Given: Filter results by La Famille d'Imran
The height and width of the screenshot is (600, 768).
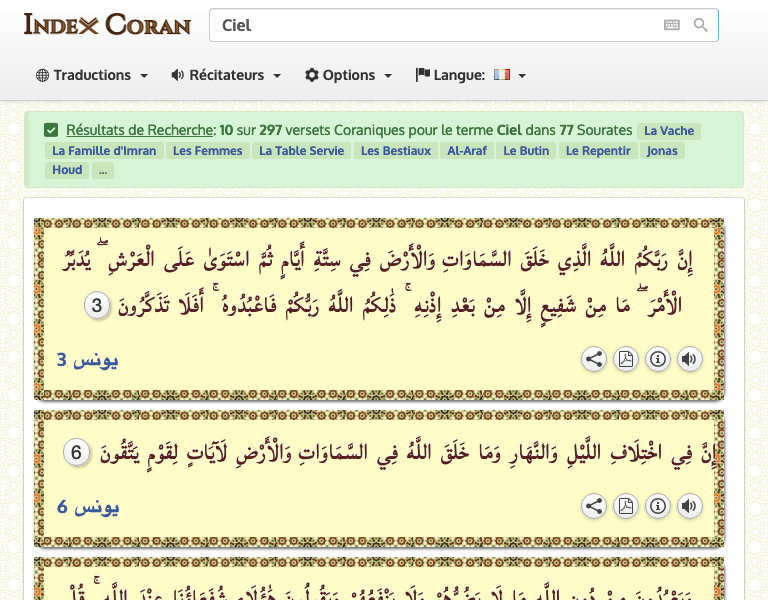Looking at the screenshot, I should point(104,151).
